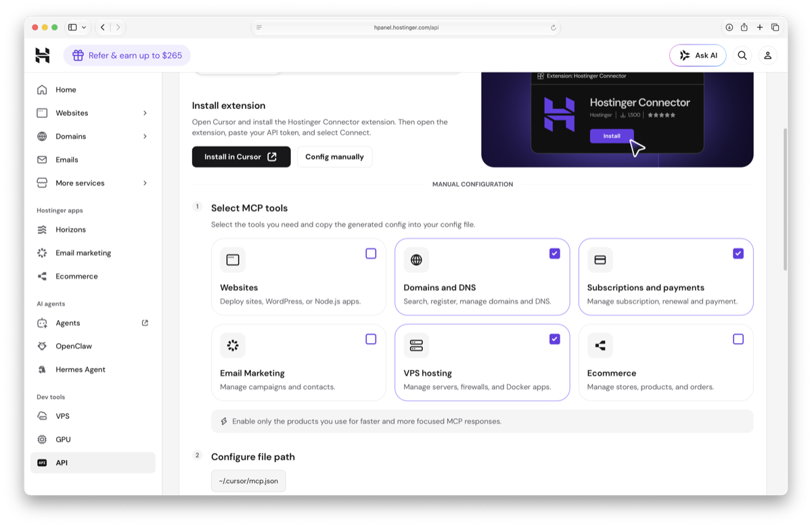812x527 pixels.
Task: Click the Hostinger logo in header
Action: pyautogui.click(x=43, y=55)
